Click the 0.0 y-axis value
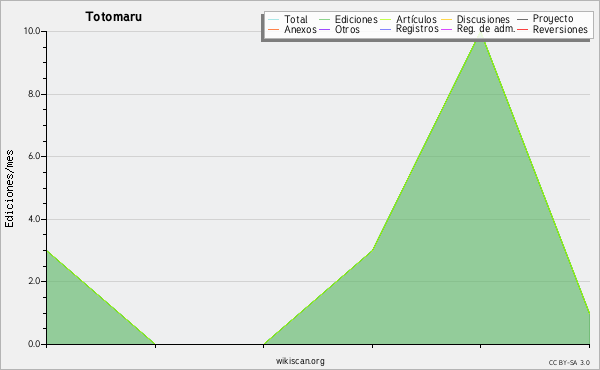The image size is (600, 370). point(34,344)
